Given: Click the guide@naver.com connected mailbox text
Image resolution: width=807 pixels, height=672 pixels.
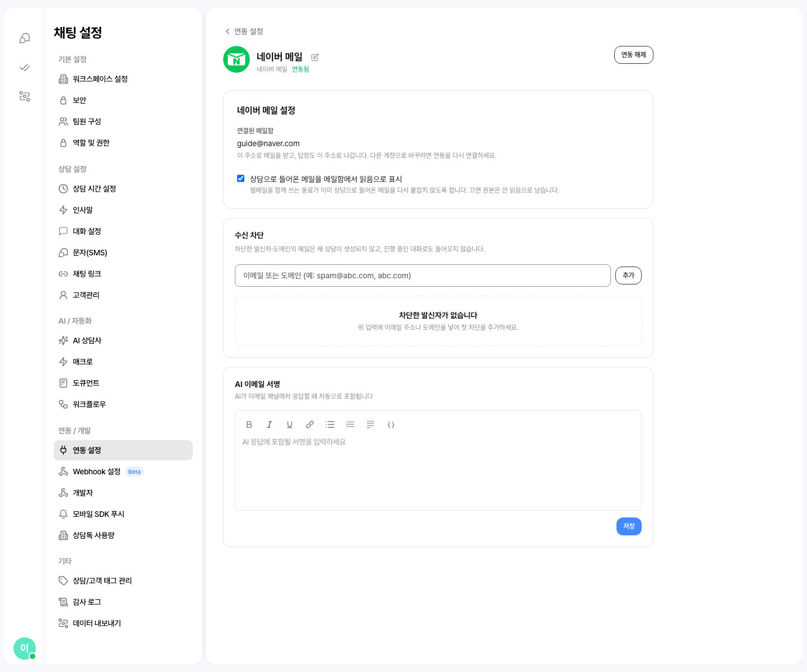Looking at the screenshot, I should (268, 143).
